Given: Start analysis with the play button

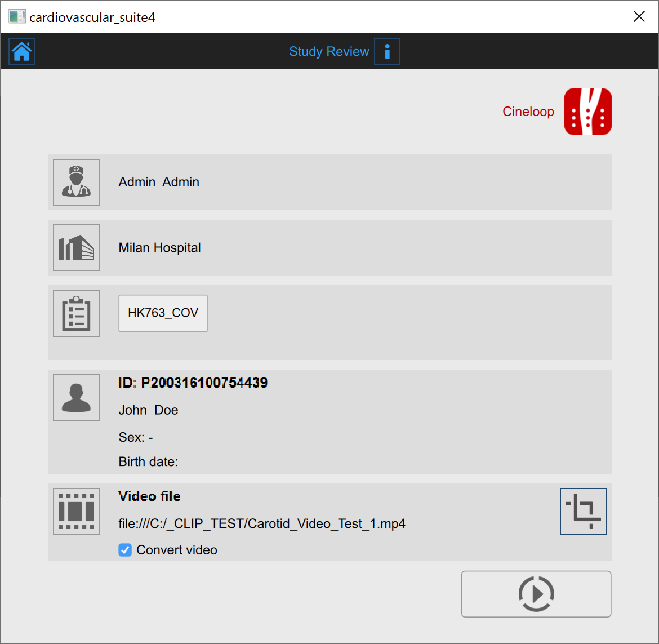Looking at the screenshot, I should click(x=536, y=594).
